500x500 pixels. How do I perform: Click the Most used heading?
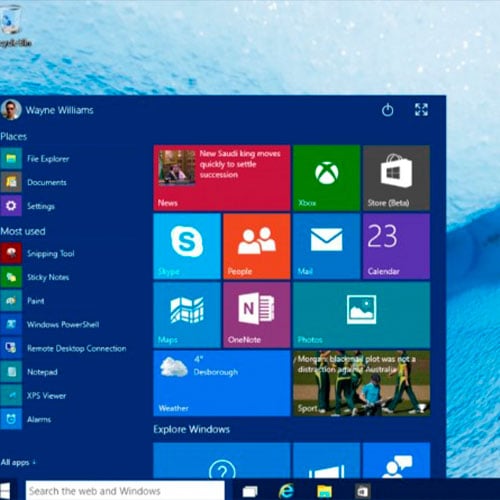[x=23, y=231]
